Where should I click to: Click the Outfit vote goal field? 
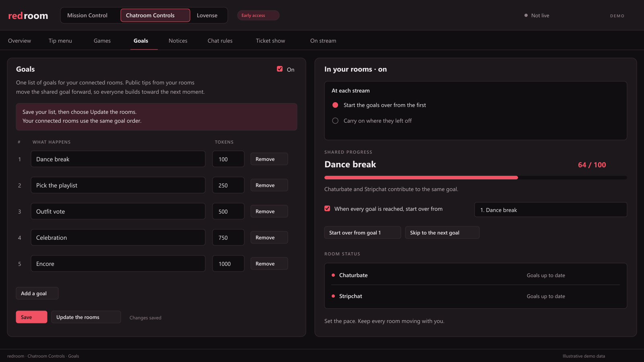click(x=118, y=211)
